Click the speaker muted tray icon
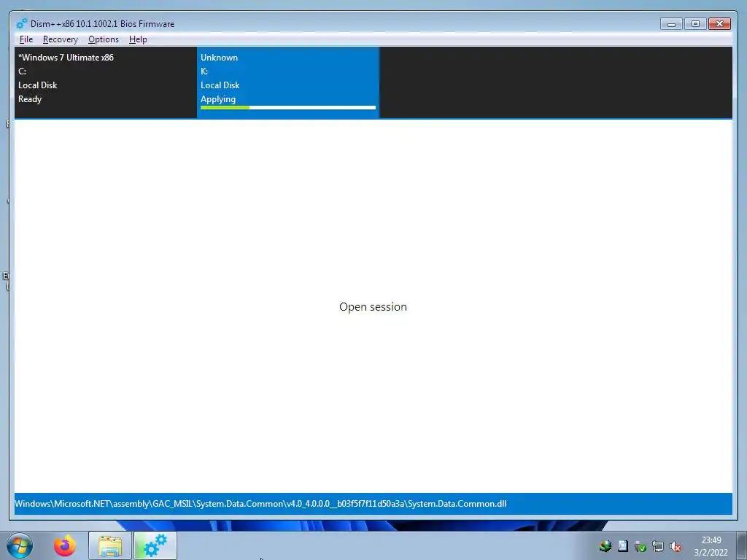747x560 pixels. 675,546
